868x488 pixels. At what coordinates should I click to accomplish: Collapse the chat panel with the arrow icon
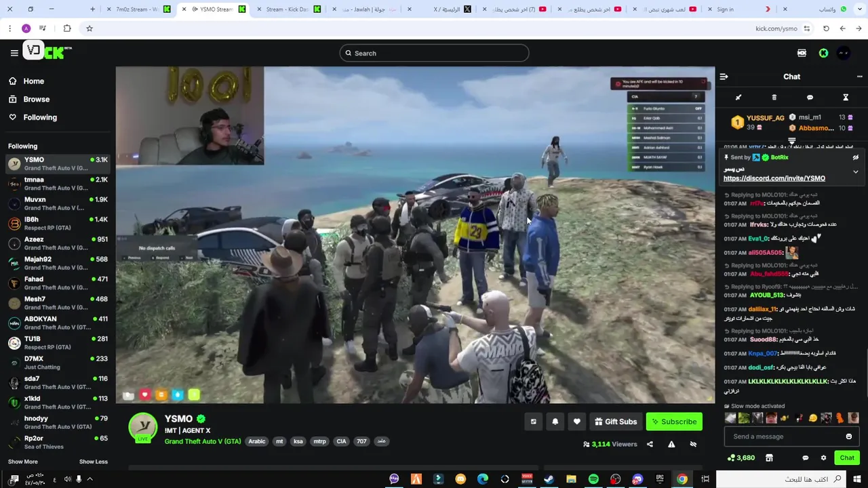[724, 77]
